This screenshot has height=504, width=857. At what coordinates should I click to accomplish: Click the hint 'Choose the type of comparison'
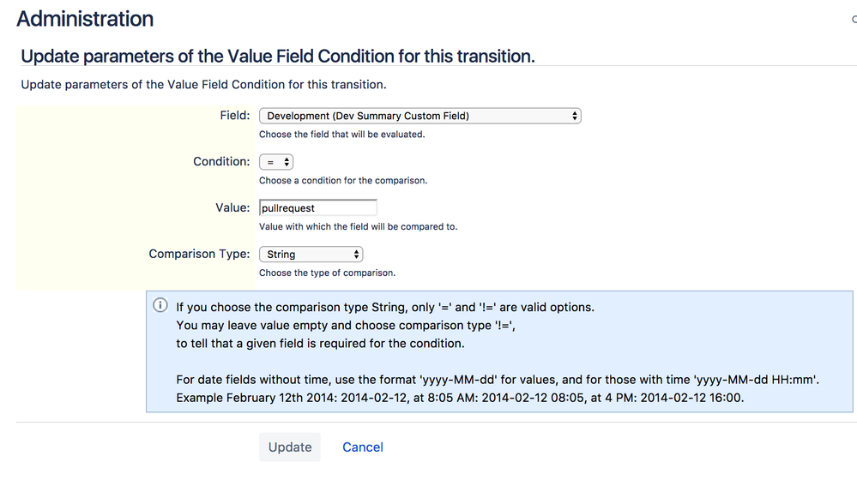point(327,273)
